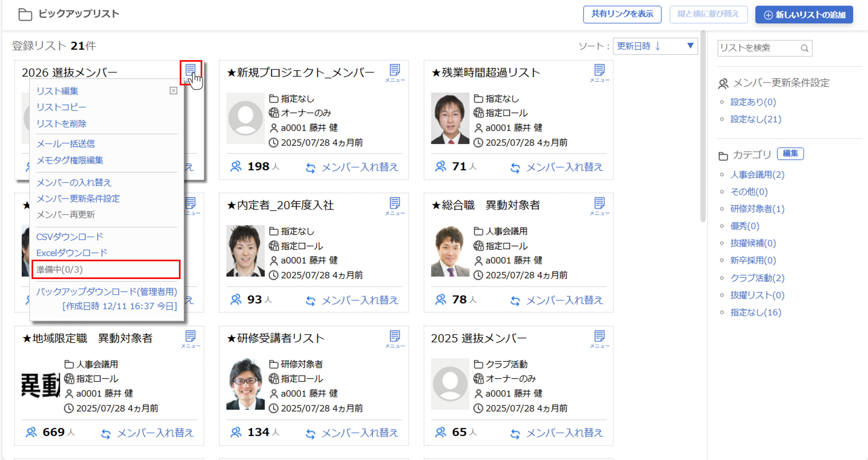Open menu icon for 残業時間超過リスト
This screenshot has height=460, width=868.
coord(599,72)
